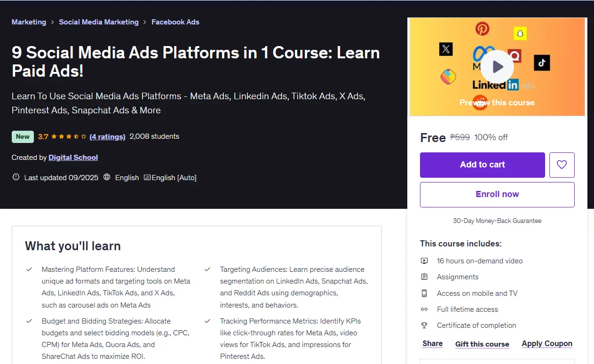Click the ShareChat logo in preview thumbnail
This screenshot has height=364, width=594.
click(x=448, y=76)
